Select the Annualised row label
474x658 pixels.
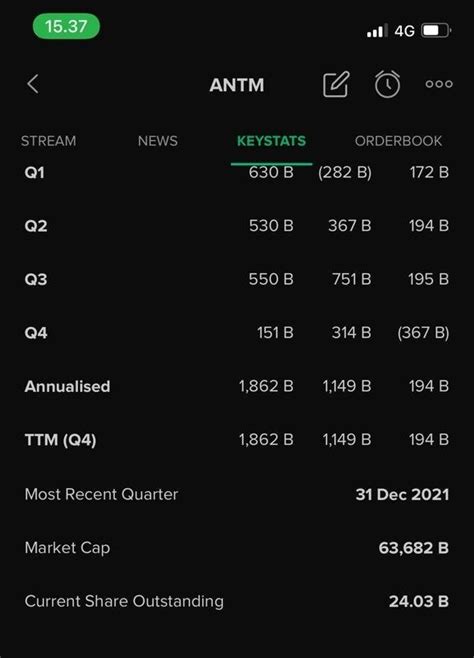[x=68, y=386]
